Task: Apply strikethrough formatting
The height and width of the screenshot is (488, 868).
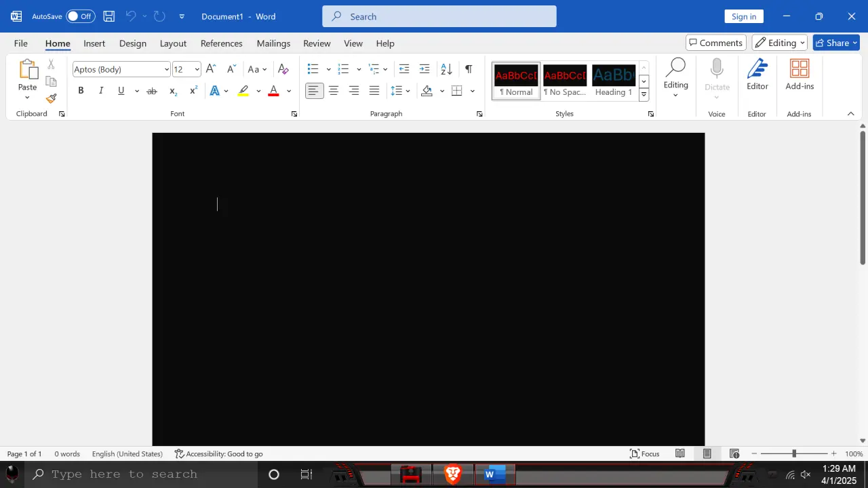Action: coord(152,91)
